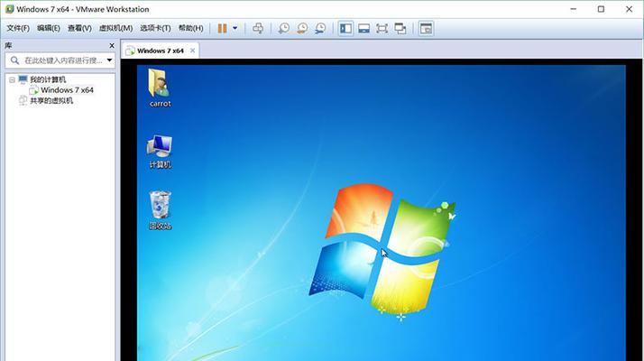The height and width of the screenshot is (361, 644).
Task: Open the 选项卡(T) menu
Action: 155,28
